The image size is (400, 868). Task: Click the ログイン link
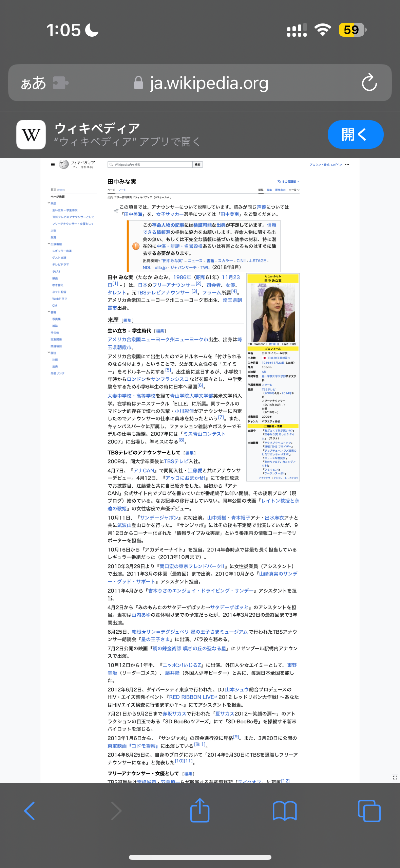pos(337,164)
